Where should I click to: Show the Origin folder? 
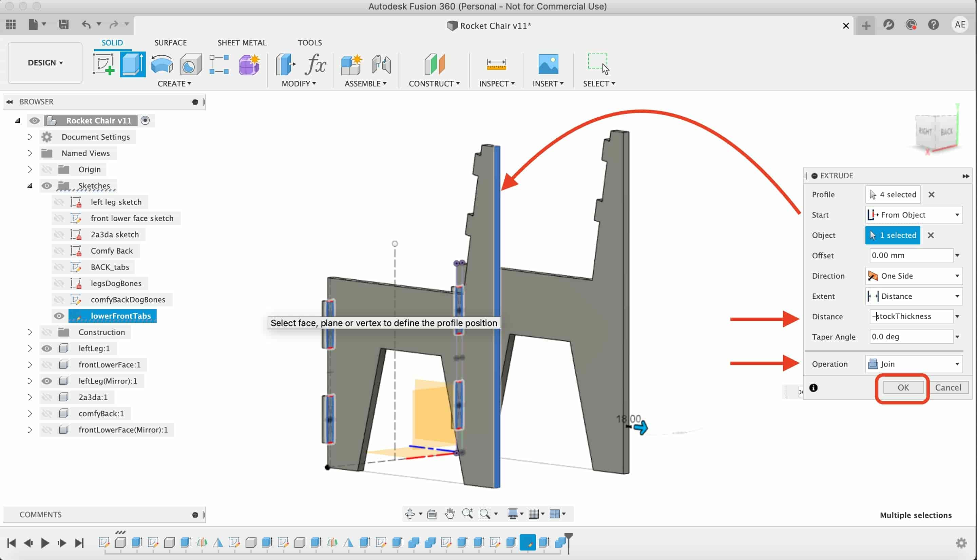pyautogui.click(x=46, y=169)
